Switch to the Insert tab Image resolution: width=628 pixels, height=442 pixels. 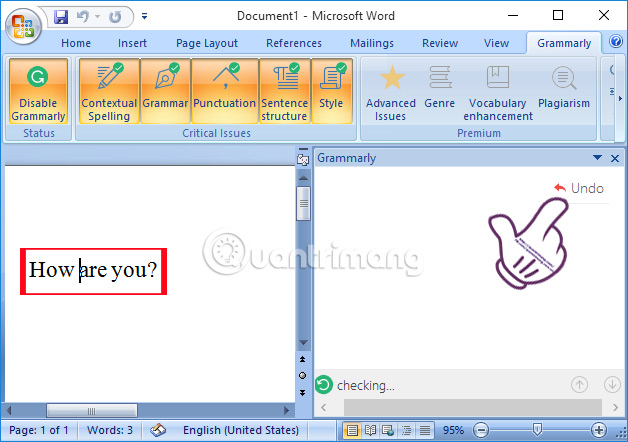click(x=132, y=43)
